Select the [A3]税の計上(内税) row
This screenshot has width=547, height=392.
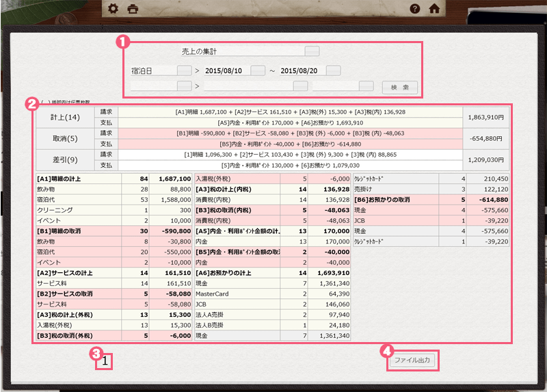pyautogui.click(x=272, y=190)
